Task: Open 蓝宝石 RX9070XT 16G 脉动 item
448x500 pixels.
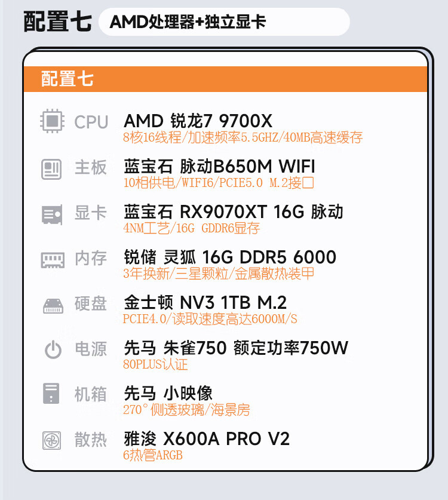Action: tap(234, 211)
